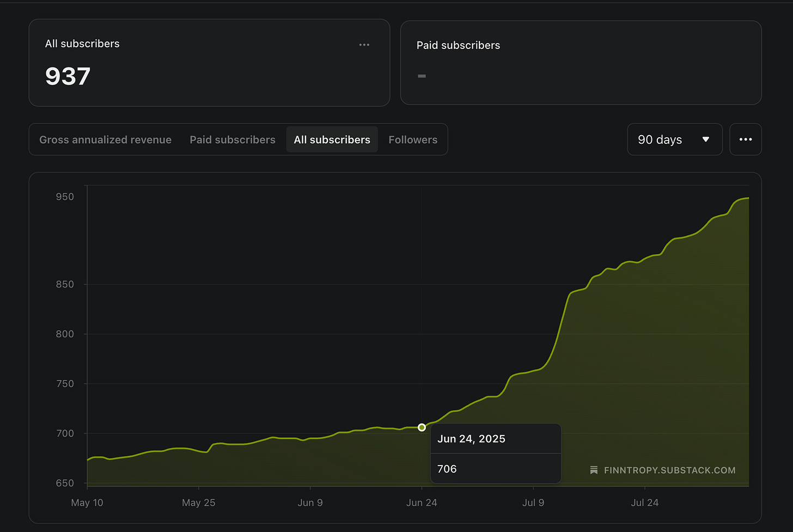Switch to Gross annualized revenue tab
Viewport: 793px width, 532px height.
coord(105,139)
